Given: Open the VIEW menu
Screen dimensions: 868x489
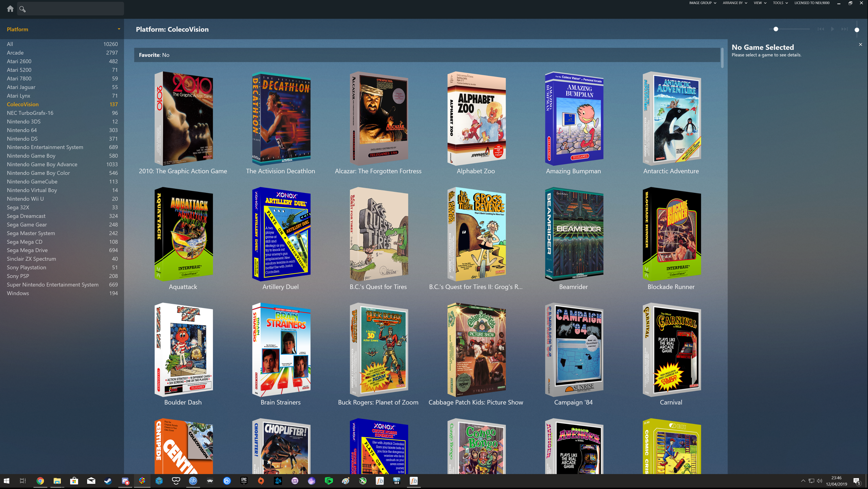Looking at the screenshot, I should 760,3.
